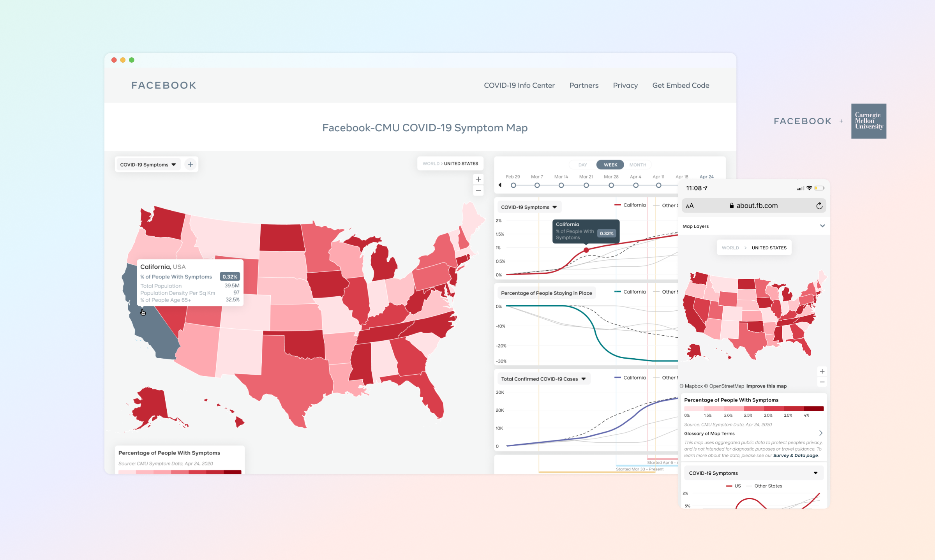Image resolution: width=935 pixels, height=560 pixels.
Task: Click the Facebook logo in header
Action: (x=164, y=85)
